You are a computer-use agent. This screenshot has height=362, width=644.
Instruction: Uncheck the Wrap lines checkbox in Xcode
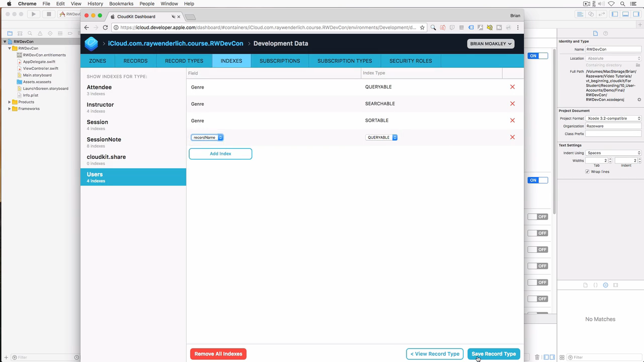pos(587,172)
